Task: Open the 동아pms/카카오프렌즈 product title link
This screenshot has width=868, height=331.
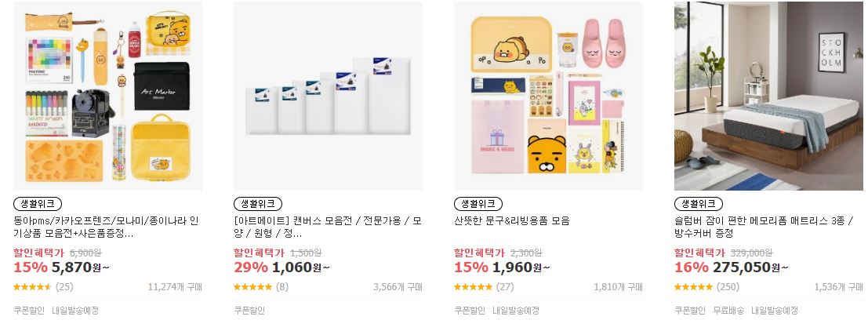Action: point(107,227)
